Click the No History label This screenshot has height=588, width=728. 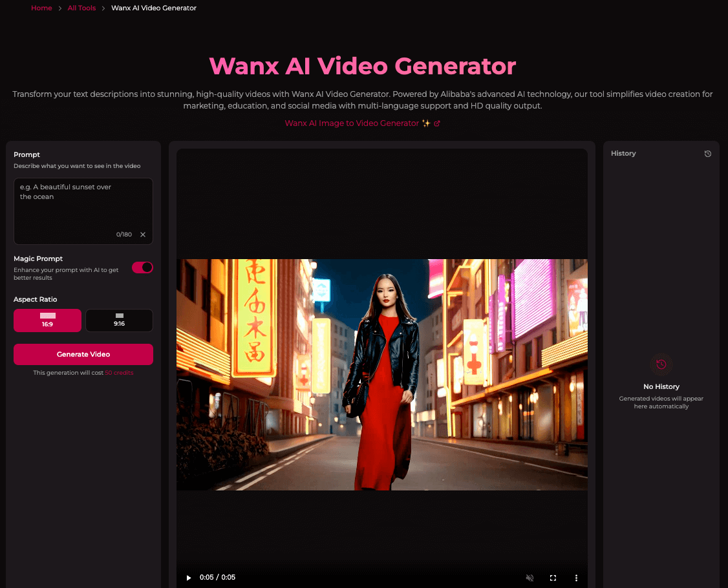tap(661, 386)
